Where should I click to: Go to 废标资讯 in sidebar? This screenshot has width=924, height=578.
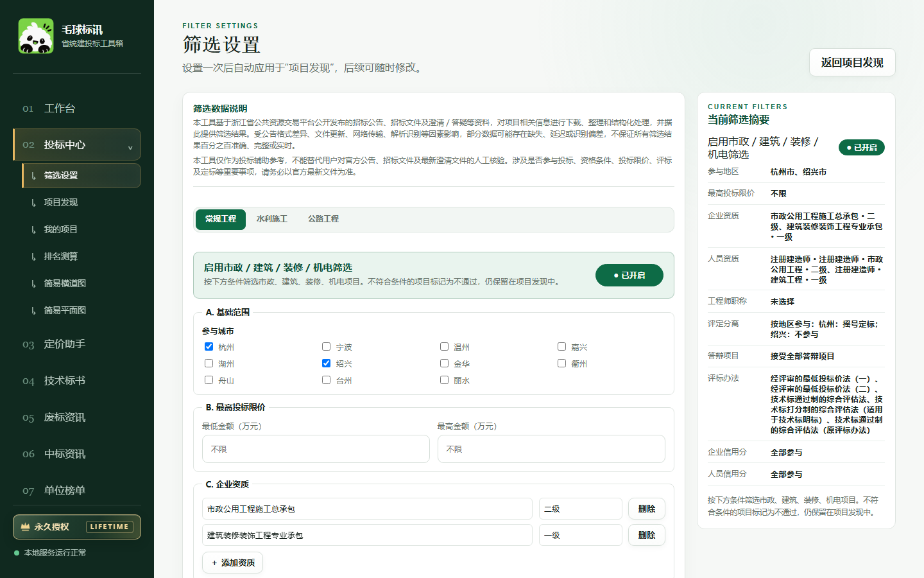(77, 417)
